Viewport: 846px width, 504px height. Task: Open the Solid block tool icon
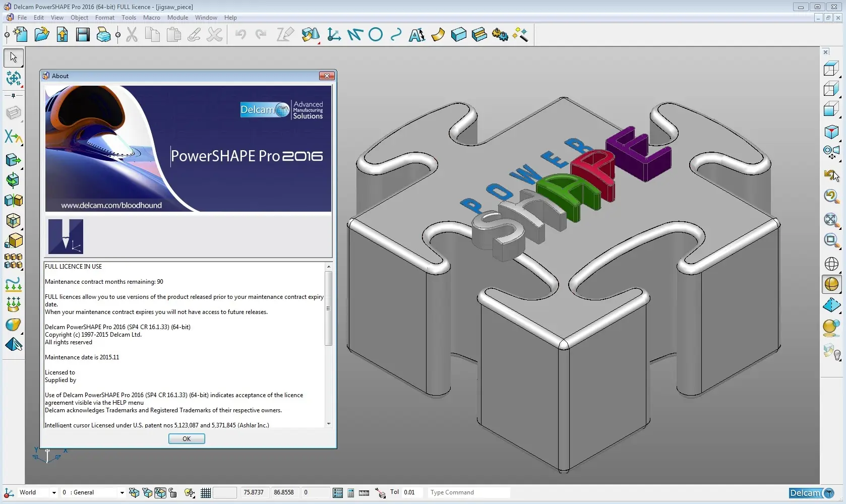tap(458, 35)
